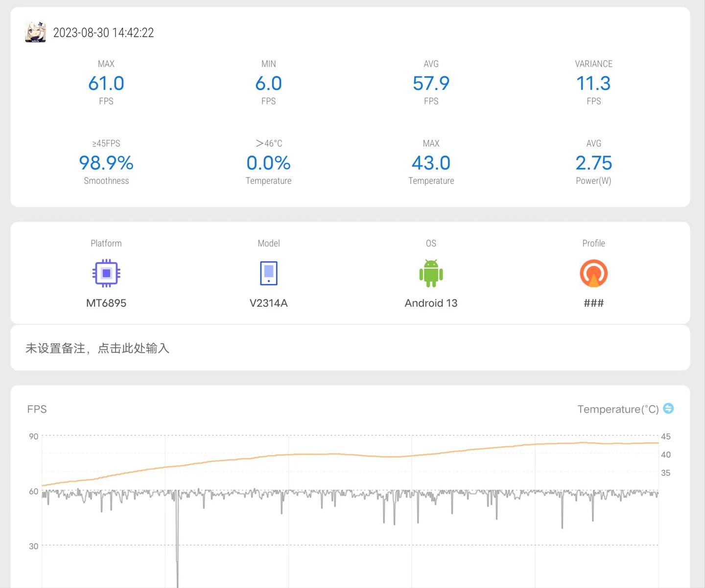Click the orange Profile icon

pos(593,273)
